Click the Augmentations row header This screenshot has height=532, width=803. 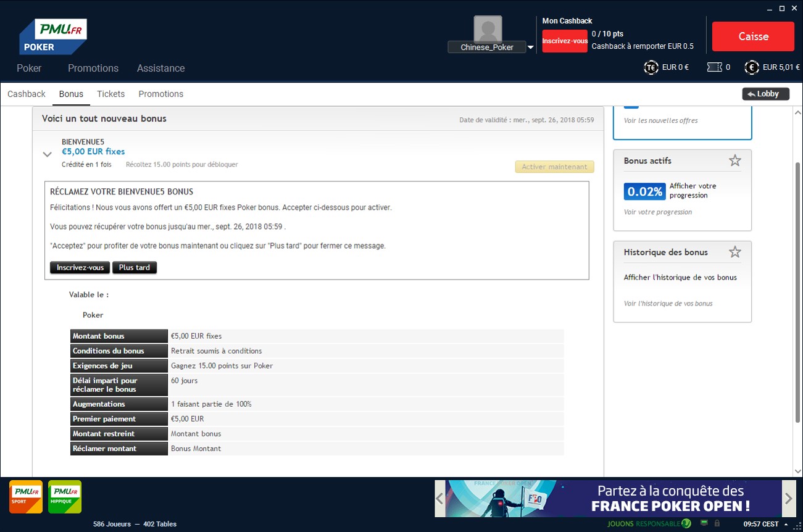click(x=119, y=404)
